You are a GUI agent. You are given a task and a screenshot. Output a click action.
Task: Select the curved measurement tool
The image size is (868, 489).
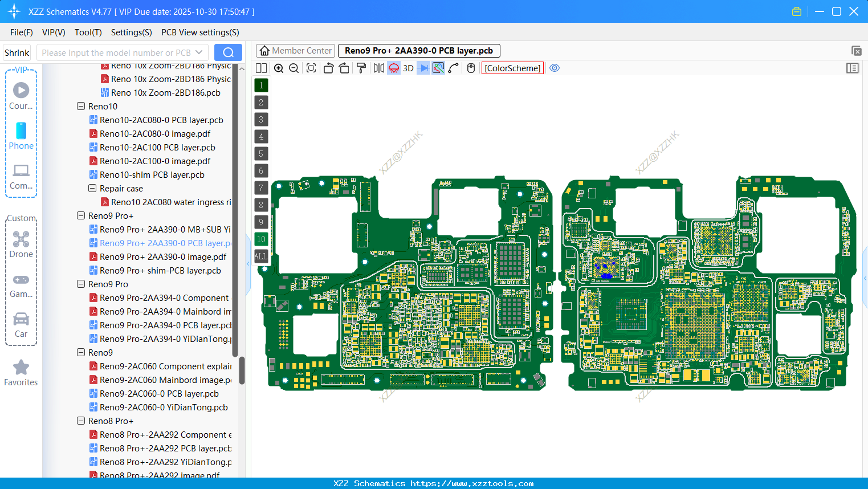pyautogui.click(x=453, y=68)
